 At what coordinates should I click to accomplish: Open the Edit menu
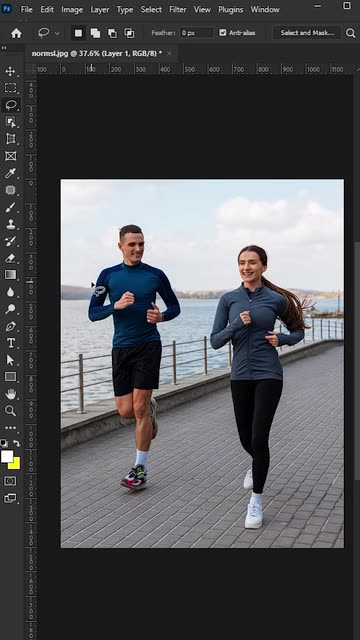pyautogui.click(x=47, y=9)
